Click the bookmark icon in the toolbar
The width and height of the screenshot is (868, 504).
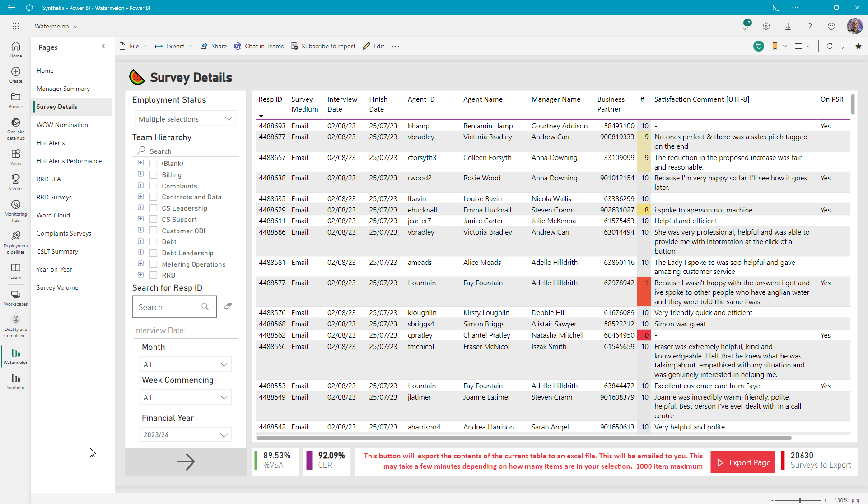point(775,46)
